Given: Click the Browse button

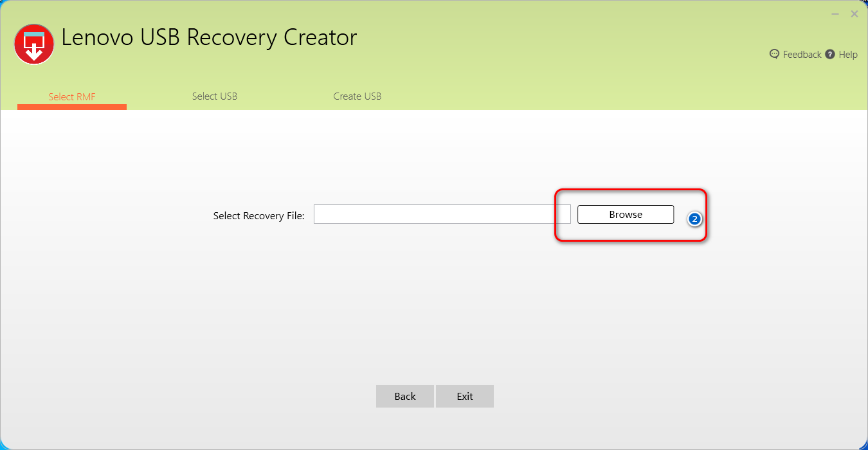Looking at the screenshot, I should (626, 215).
